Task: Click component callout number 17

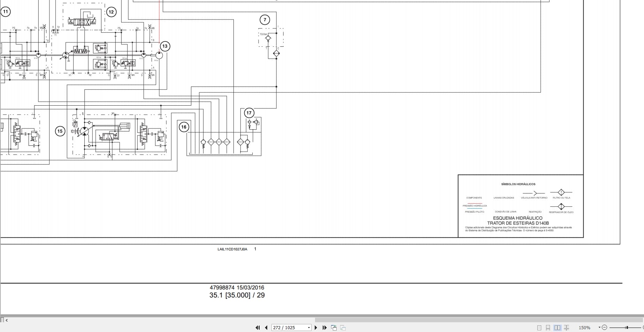Action: 249,113
